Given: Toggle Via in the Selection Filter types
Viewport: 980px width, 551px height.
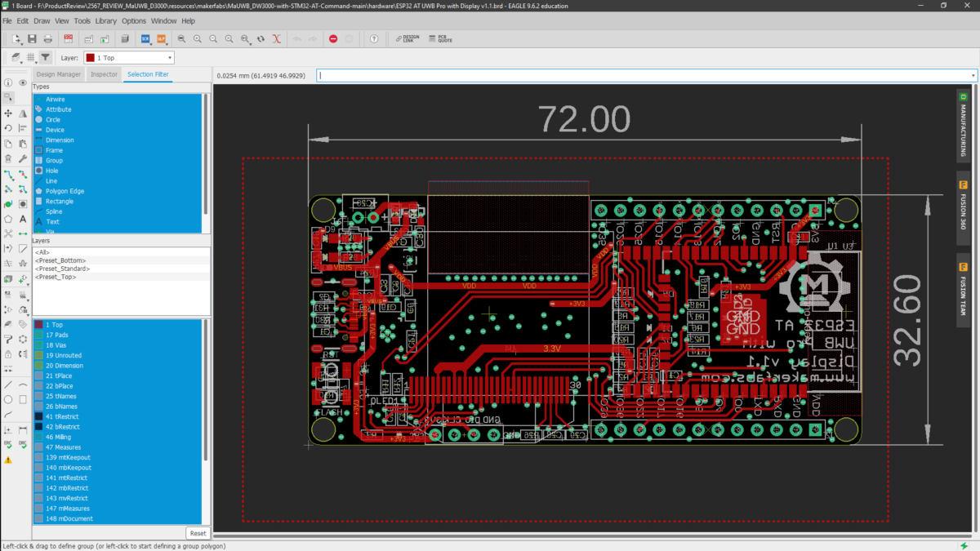Looking at the screenshot, I should pyautogui.click(x=57, y=231).
